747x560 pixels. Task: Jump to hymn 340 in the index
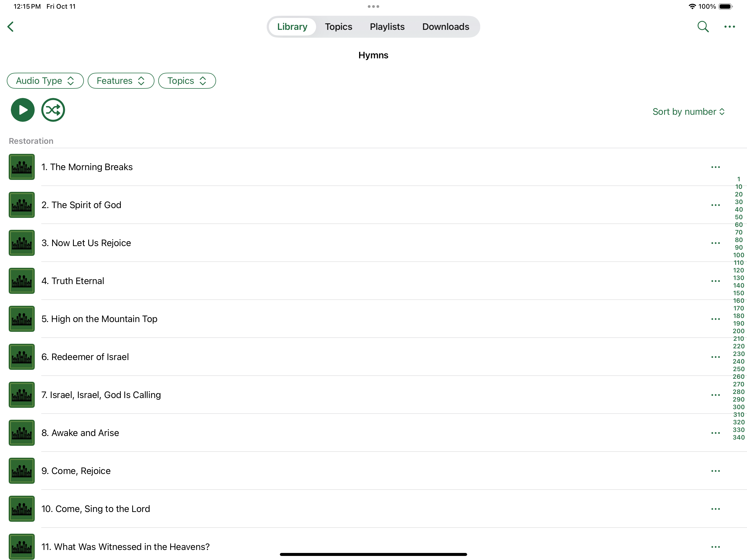[739, 437]
